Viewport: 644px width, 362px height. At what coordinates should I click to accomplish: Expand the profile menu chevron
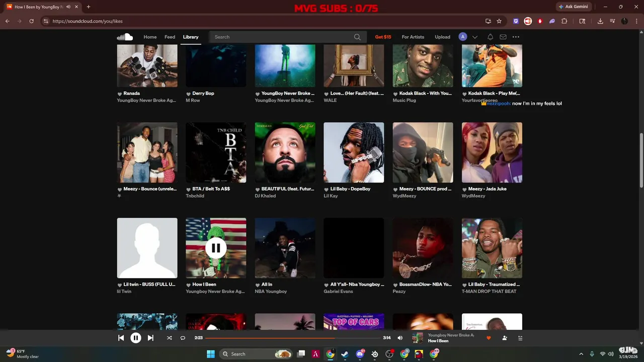click(475, 37)
